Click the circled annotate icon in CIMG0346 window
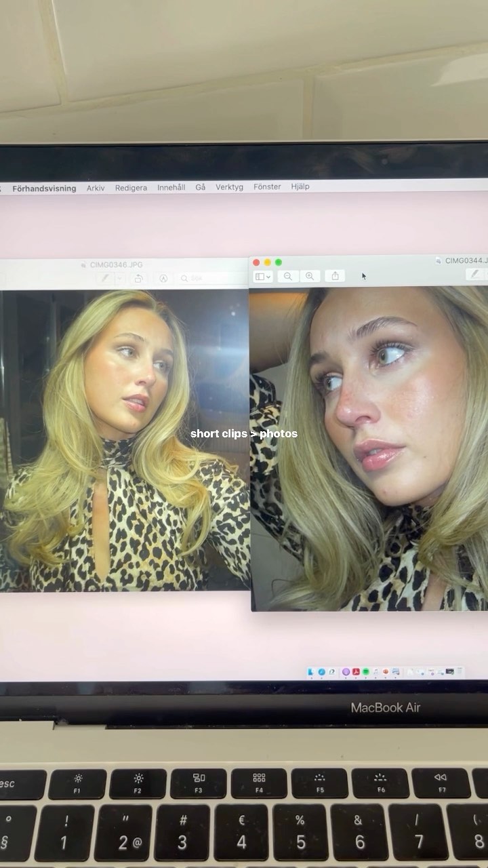 point(163,279)
